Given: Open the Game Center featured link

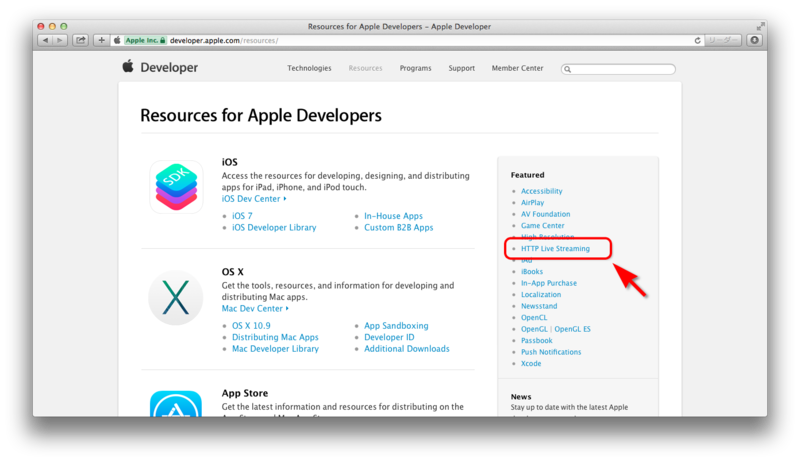Looking at the screenshot, I should pyautogui.click(x=542, y=225).
